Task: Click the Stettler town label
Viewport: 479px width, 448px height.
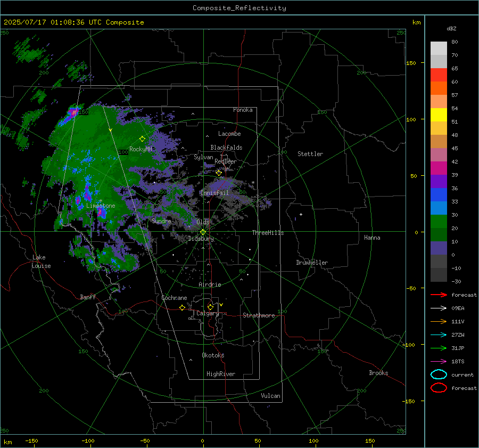Action: [x=310, y=154]
